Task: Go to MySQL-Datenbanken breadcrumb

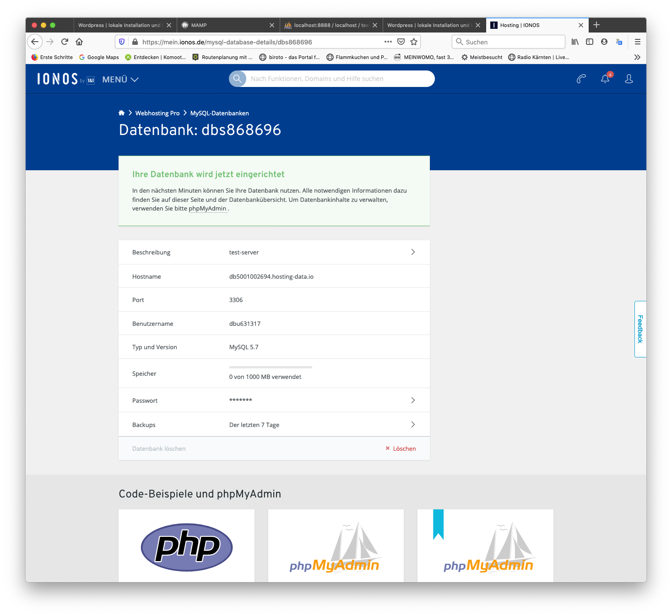Action: coord(219,113)
